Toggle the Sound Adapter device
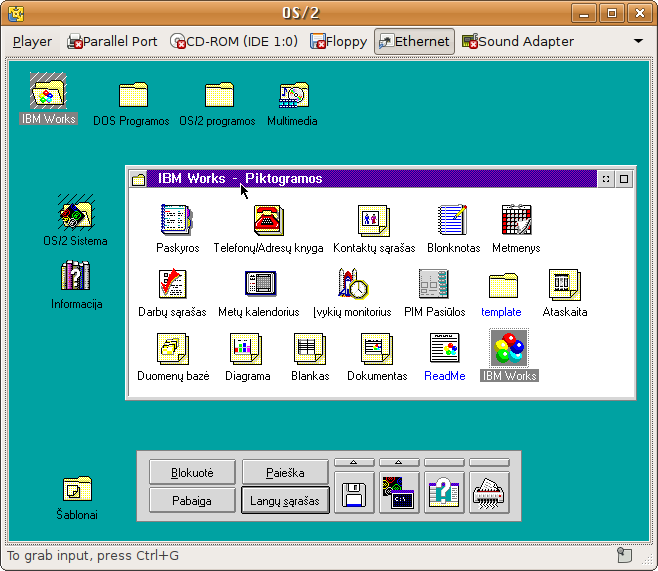Viewport: 658px width, 571px height. [517, 42]
